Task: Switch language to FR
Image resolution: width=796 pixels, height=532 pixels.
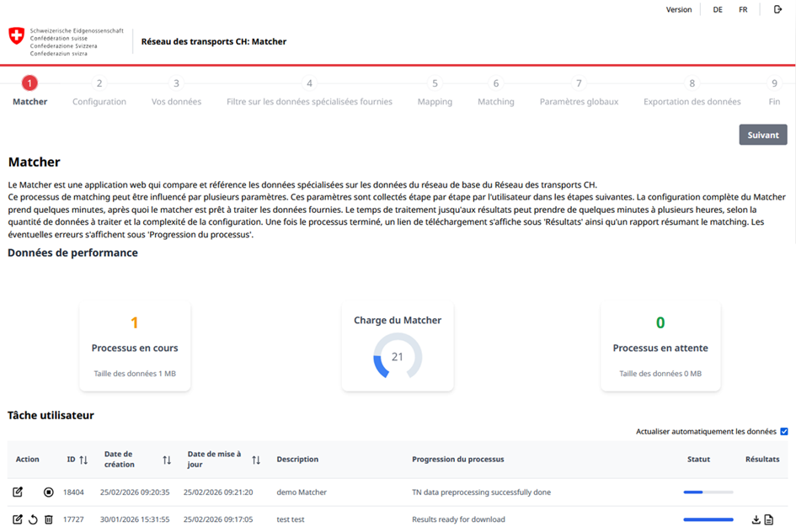Action: tap(743, 10)
